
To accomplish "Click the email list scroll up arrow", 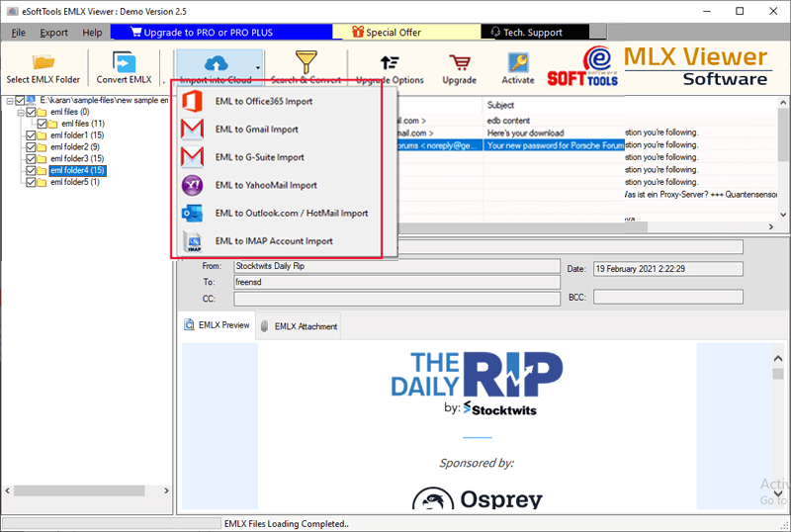I will point(783,103).
